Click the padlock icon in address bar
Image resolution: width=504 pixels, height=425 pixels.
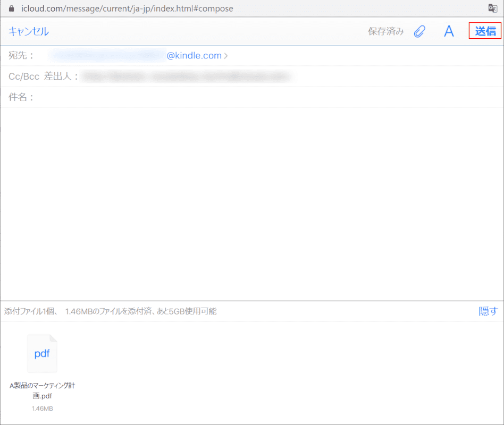12,8
